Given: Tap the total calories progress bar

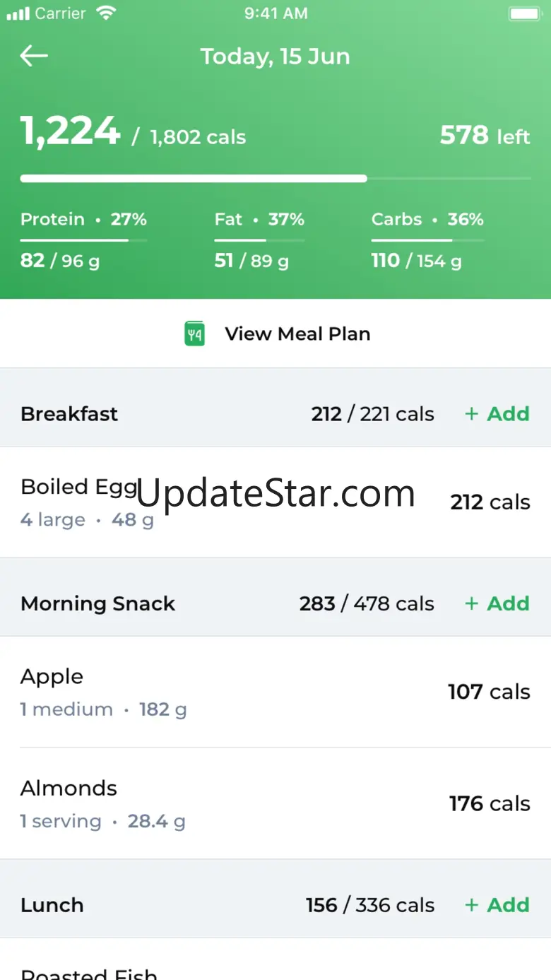Looking at the screenshot, I should [275, 179].
